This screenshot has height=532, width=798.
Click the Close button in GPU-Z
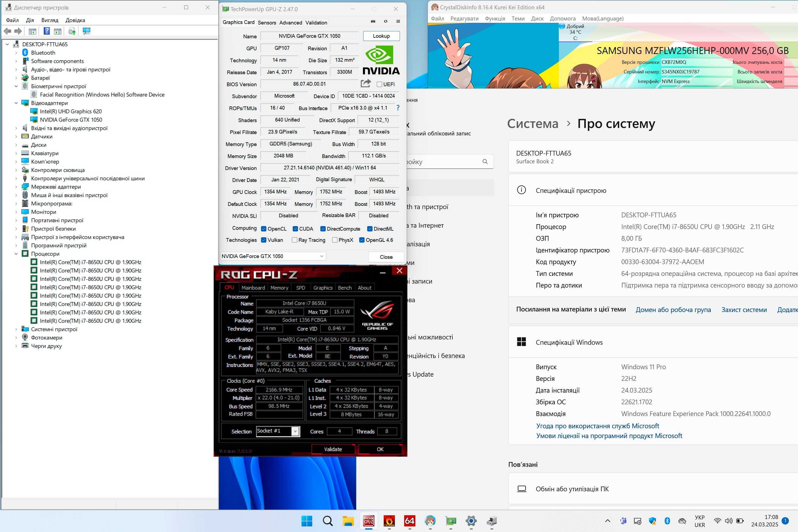click(386, 257)
